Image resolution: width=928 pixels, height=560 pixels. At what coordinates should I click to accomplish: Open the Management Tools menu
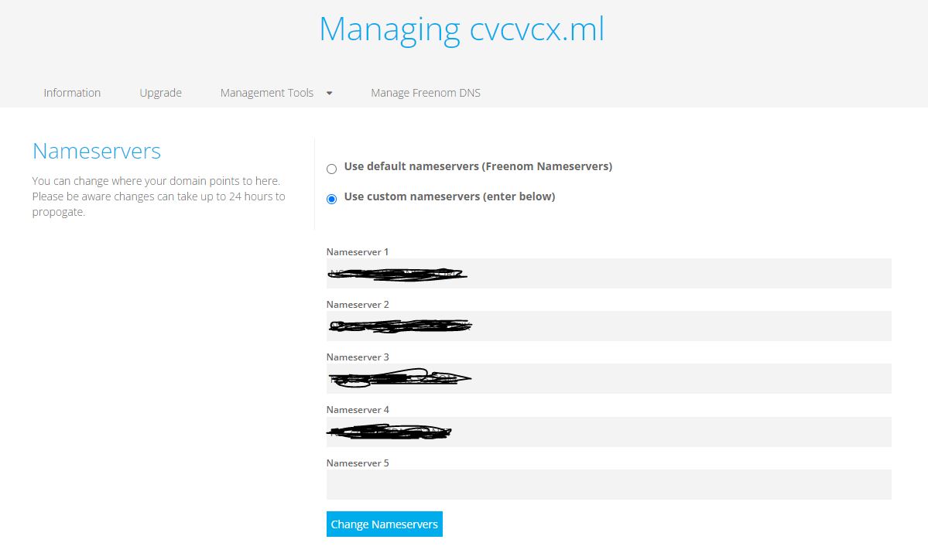267,93
